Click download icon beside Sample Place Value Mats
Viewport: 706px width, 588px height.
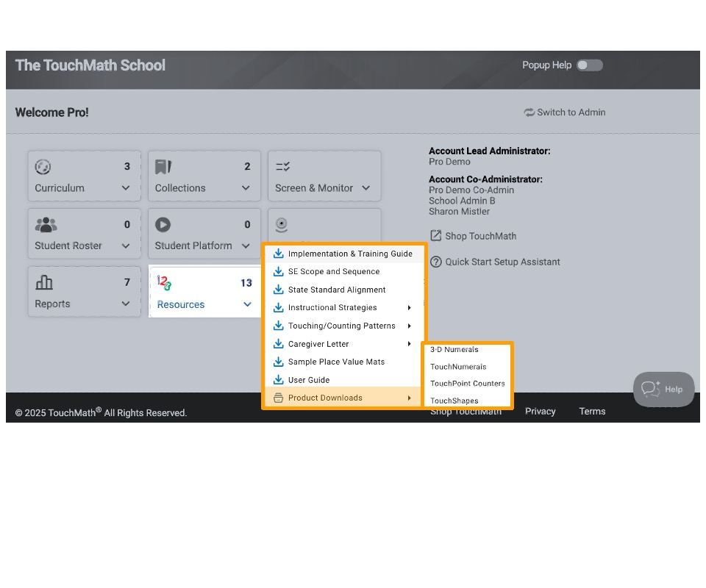[x=279, y=362]
